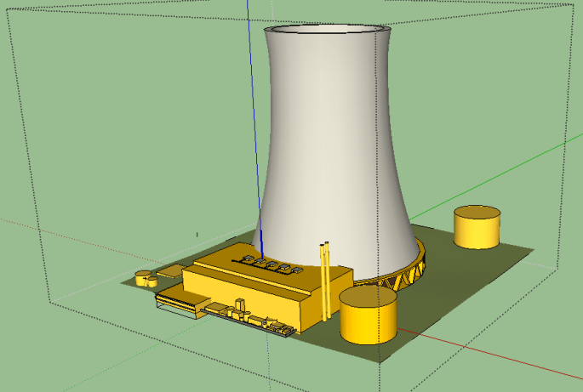Click the equipment rack along building front

(249, 319)
